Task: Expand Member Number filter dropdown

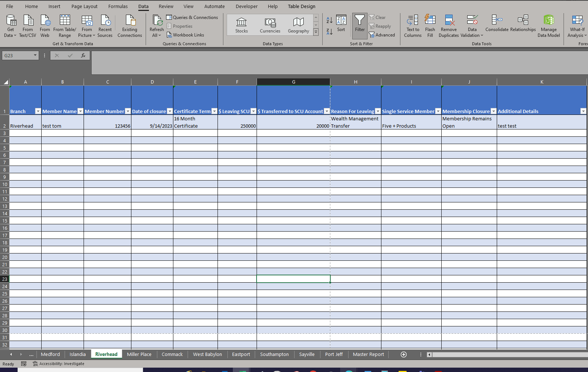Action: [128, 111]
